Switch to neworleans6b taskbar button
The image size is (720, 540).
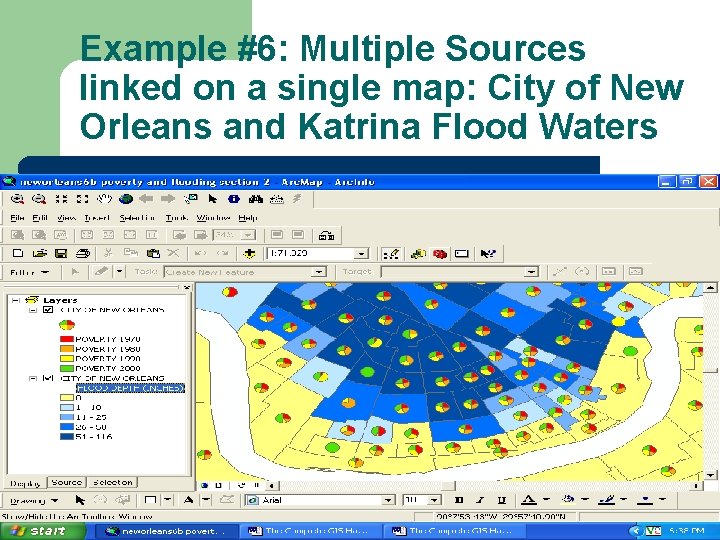[166, 531]
